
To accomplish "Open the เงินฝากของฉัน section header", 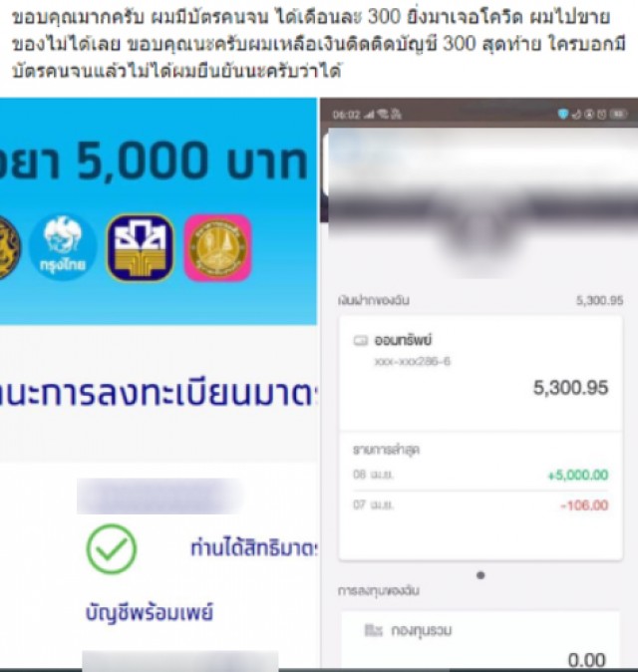I will point(373,300).
